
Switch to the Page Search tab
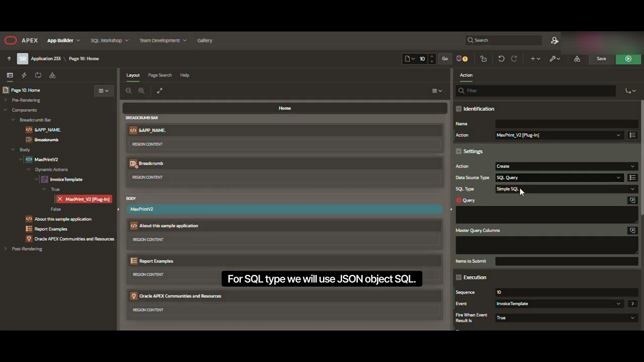(x=159, y=75)
